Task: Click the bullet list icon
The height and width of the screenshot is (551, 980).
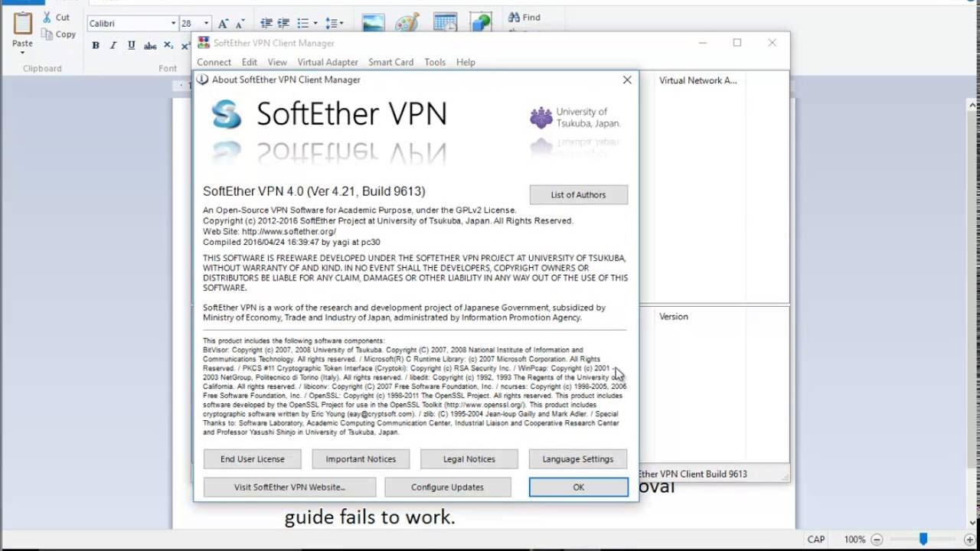Action: pos(303,24)
